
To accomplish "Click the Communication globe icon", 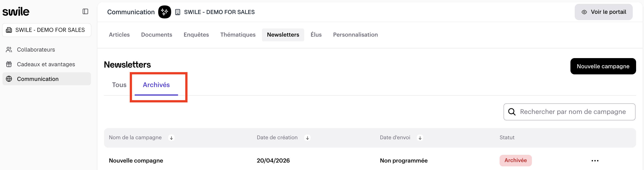I will coord(9,79).
